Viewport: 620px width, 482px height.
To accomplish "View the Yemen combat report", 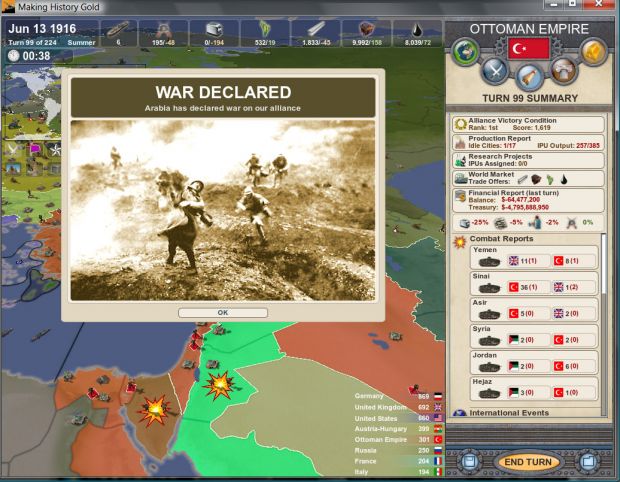I will click(534, 257).
